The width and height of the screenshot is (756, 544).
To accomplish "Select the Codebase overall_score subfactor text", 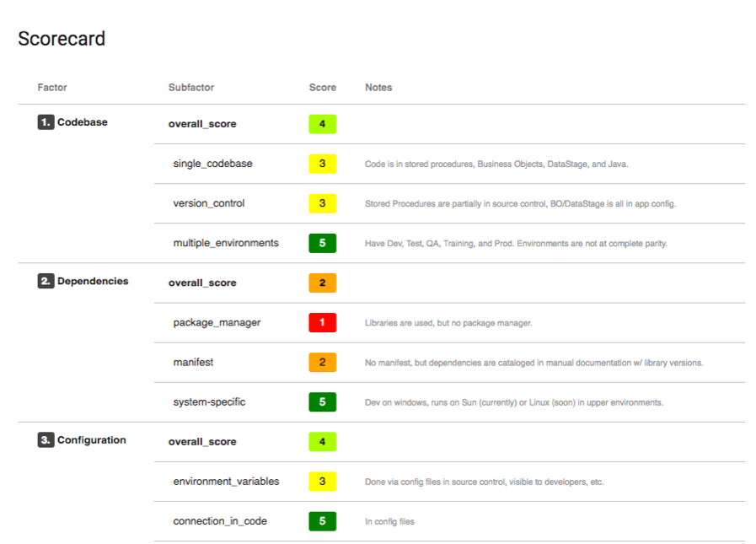I will pyautogui.click(x=202, y=124).
